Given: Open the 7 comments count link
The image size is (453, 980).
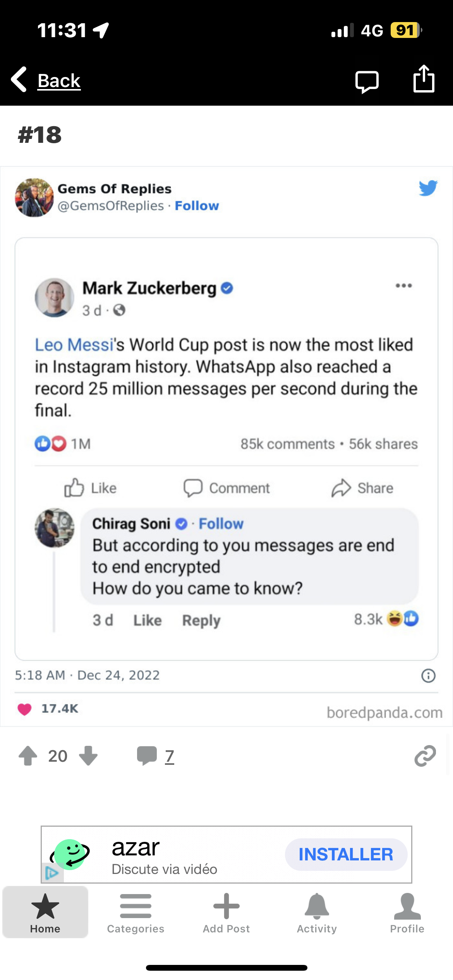Looking at the screenshot, I should tap(169, 756).
